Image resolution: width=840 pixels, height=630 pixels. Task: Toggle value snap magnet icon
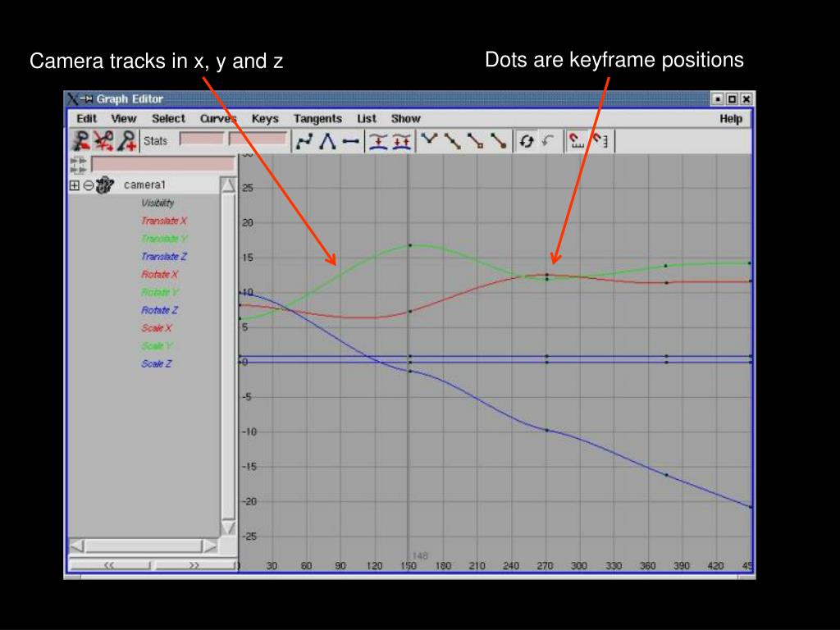tap(600, 141)
